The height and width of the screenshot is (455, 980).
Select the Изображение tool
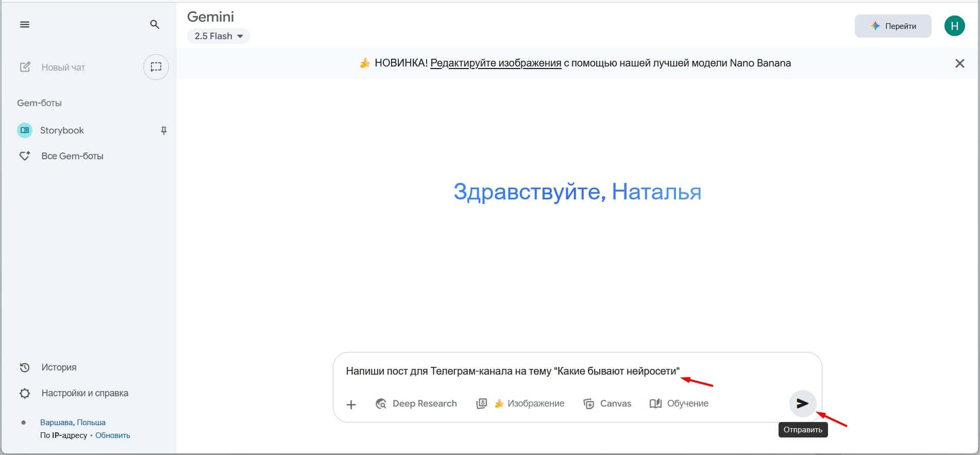[520, 403]
